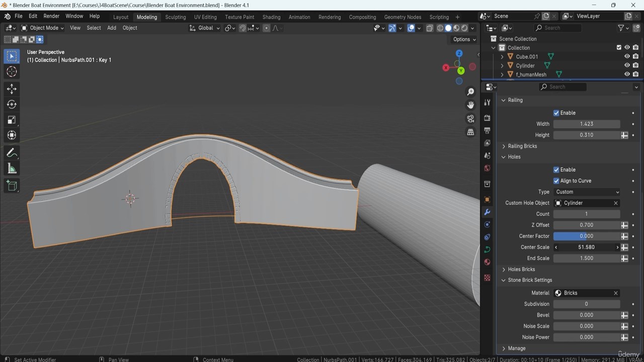Viewport: 644px width, 362px height.
Task: Click the Center Factor slider
Action: pyautogui.click(x=587, y=236)
